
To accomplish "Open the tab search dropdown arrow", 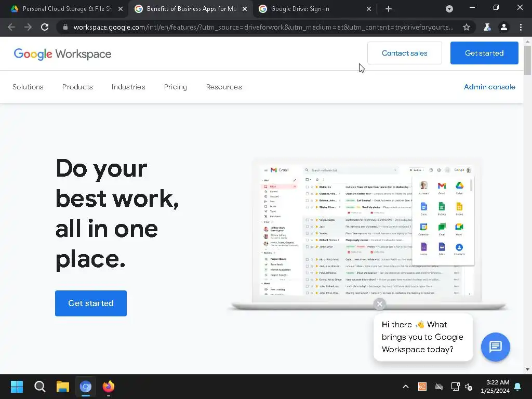I will (x=449, y=9).
